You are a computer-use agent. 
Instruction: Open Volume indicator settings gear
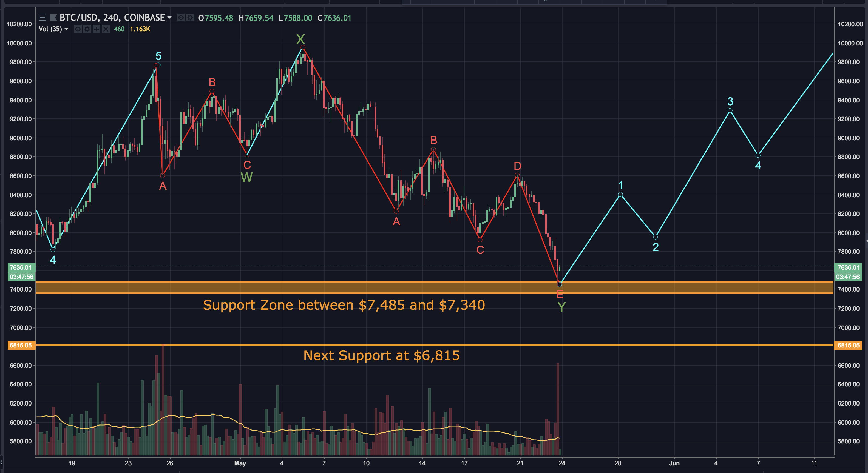coord(87,29)
